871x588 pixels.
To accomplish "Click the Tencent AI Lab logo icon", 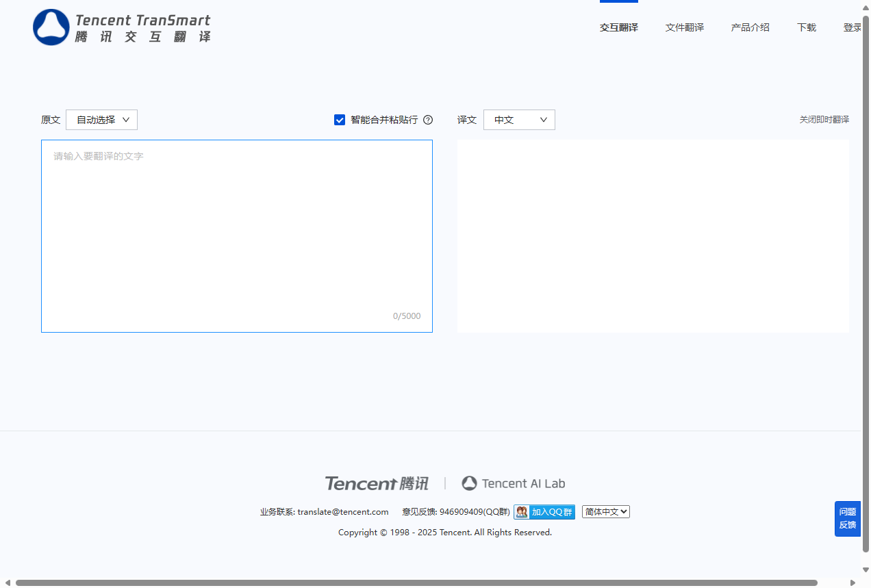I will point(470,483).
